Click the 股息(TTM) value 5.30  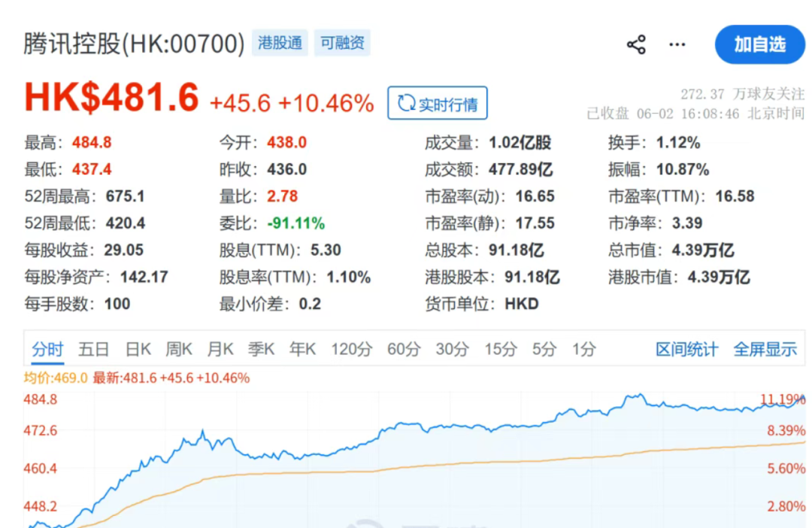click(326, 250)
